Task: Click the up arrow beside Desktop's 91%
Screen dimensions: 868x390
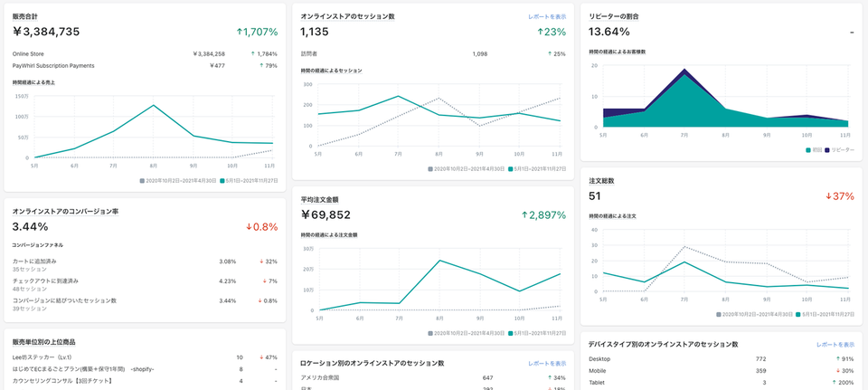Action: 837,359
